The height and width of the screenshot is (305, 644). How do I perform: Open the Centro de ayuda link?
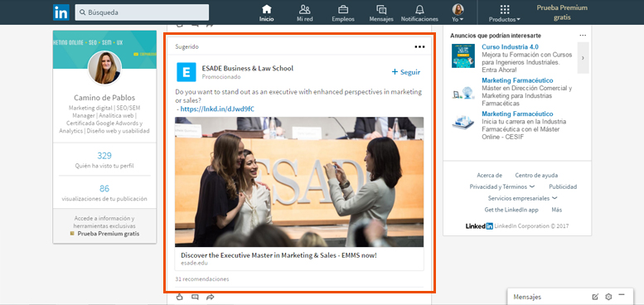tap(536, 175)
